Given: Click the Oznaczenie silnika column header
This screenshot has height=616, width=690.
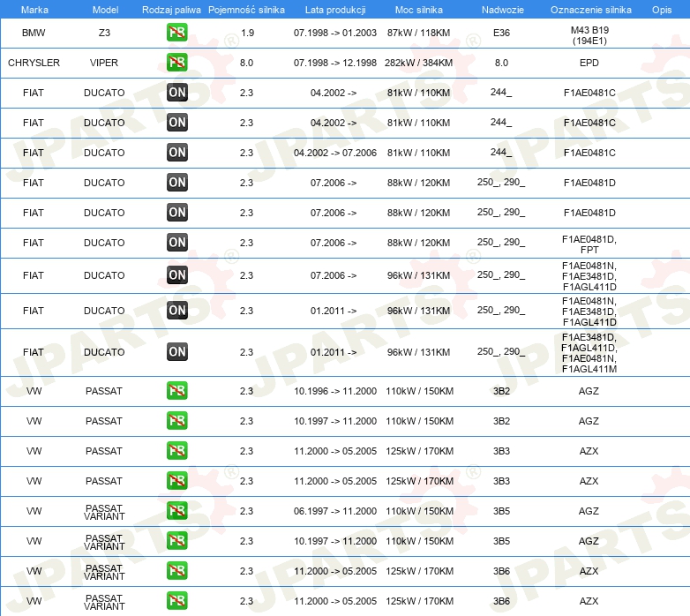Looking at the screenshot, I should (x=590, y=10).
